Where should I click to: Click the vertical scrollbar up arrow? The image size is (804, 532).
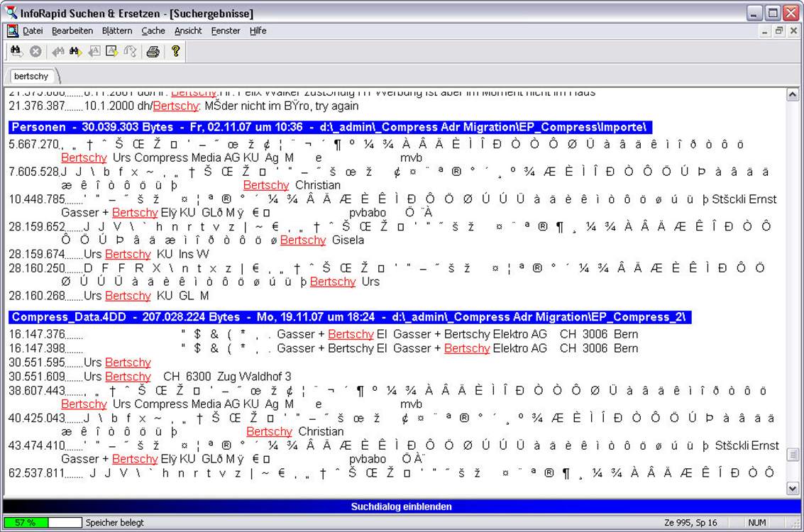click(792, 94)
